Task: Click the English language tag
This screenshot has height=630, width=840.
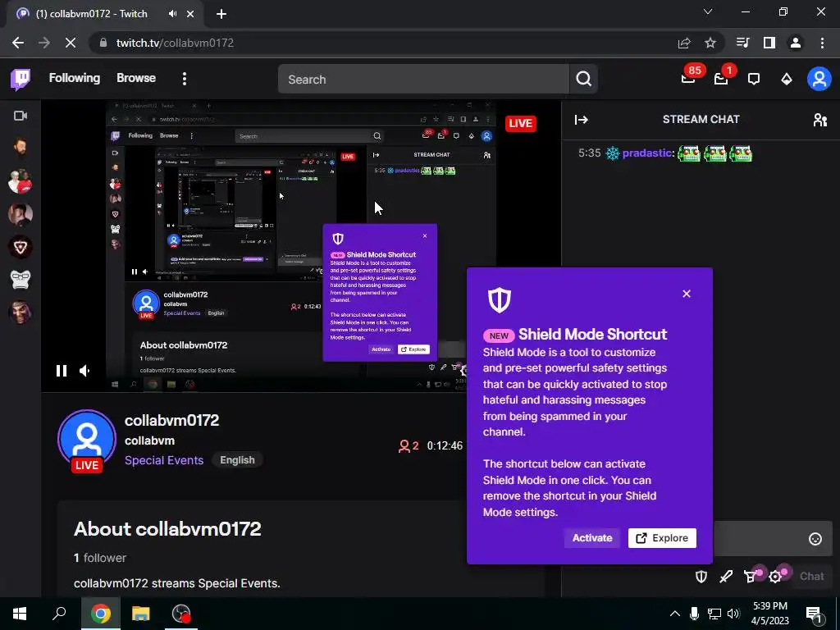Action: point(237,460)
